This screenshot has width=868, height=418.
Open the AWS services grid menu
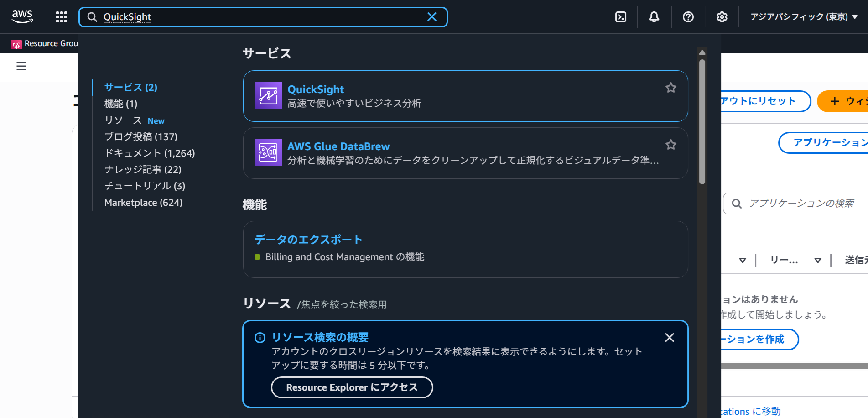tap(62, 17)
